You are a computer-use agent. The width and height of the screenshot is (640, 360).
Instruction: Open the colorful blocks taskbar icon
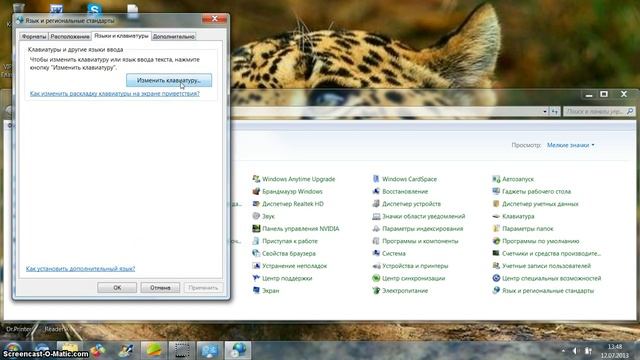click(98, 350)
